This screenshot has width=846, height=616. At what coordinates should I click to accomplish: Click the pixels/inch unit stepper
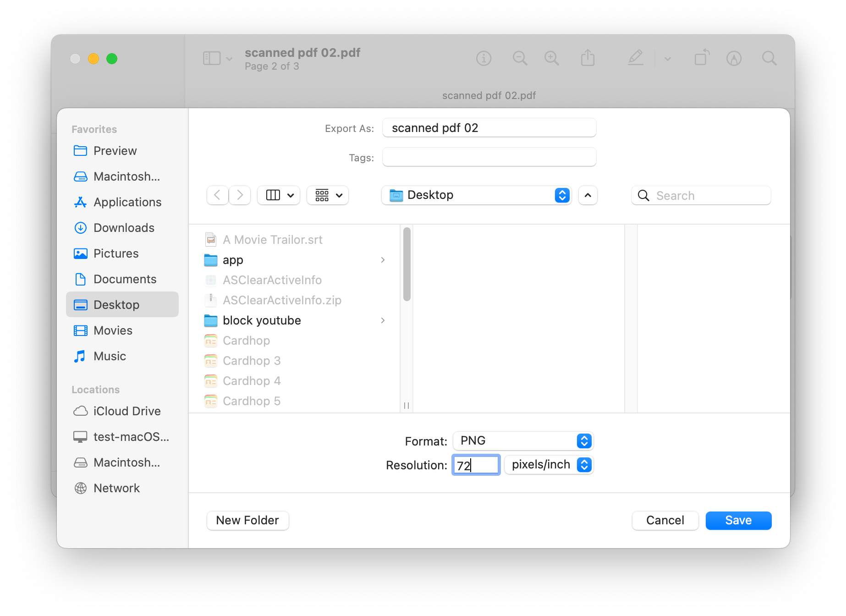click(x=584, y=465)
